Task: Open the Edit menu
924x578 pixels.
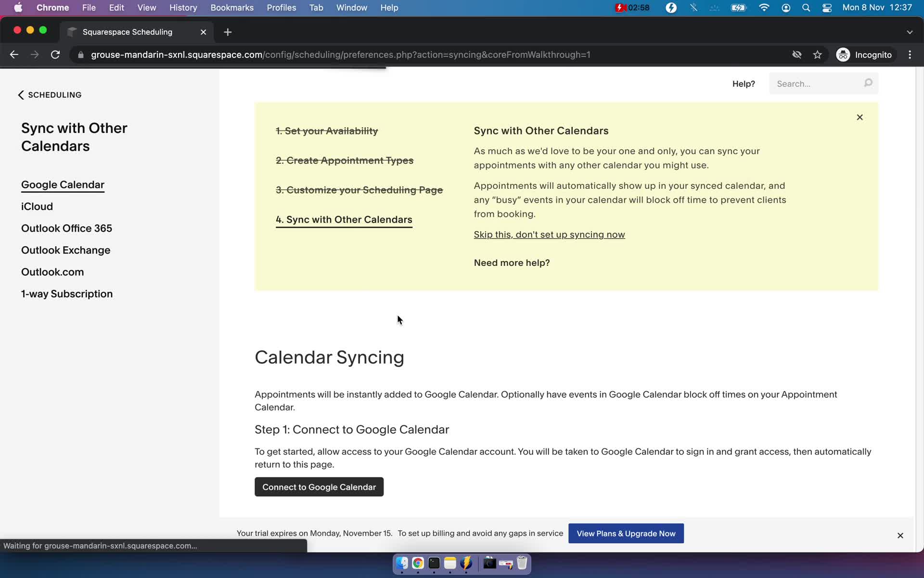Action: click(116, 8)
